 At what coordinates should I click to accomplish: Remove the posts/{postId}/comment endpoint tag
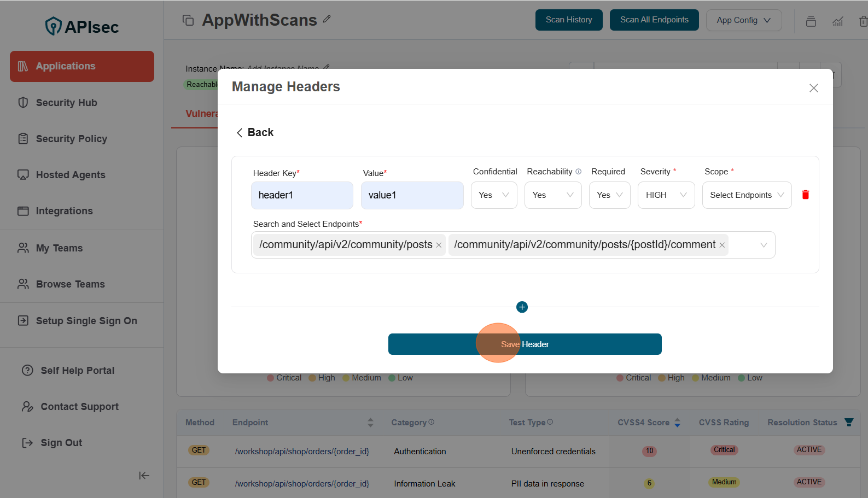point(722,245)
